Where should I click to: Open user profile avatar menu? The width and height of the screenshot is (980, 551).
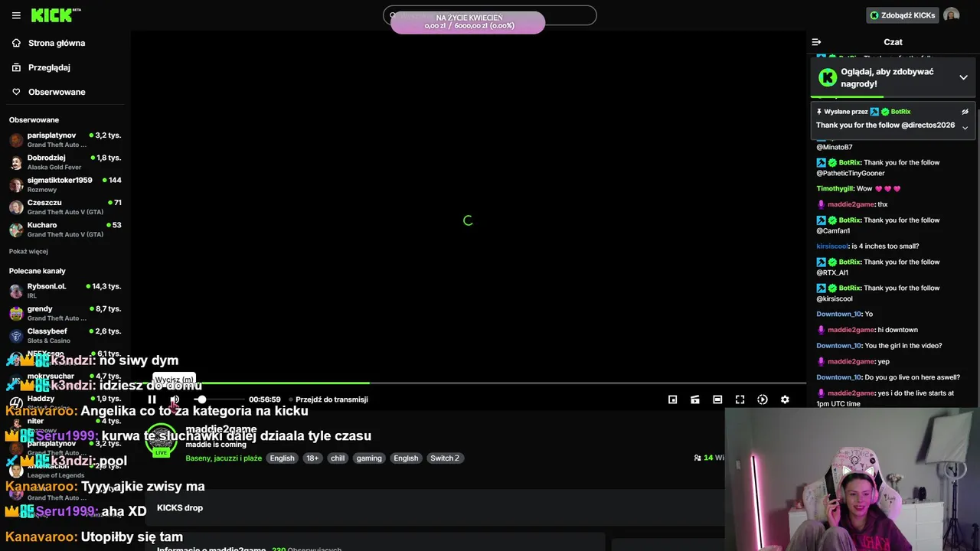point(951,15)
